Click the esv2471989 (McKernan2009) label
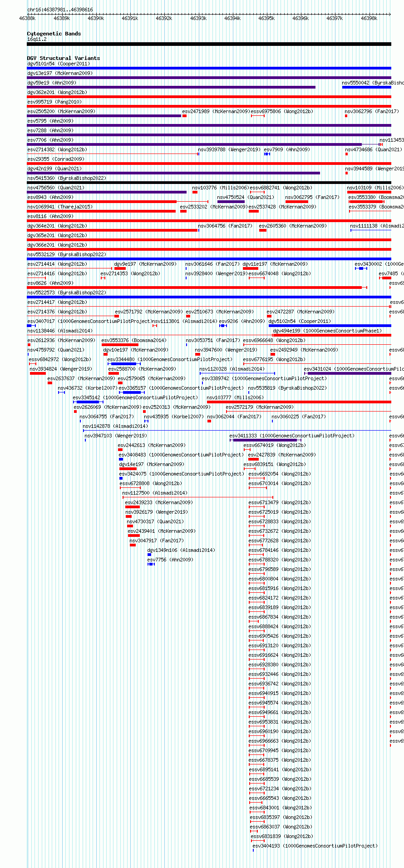The width and height of the screenshot is (404, 868). (217, 111)
